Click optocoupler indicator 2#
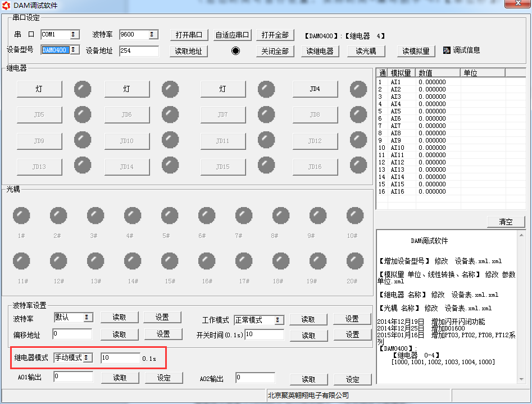Viewport: 532px width, 404px height. [x=58, y=215]
